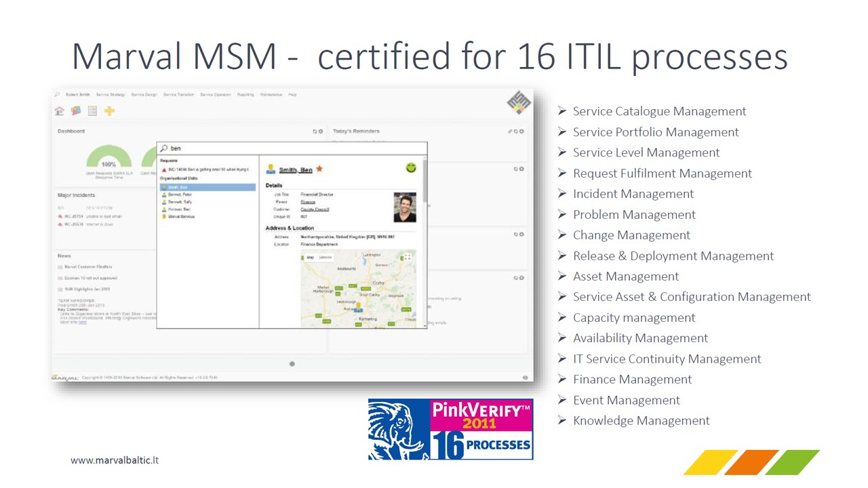Toggle the orange favorite star for Smith, Ben

[319, 169]
